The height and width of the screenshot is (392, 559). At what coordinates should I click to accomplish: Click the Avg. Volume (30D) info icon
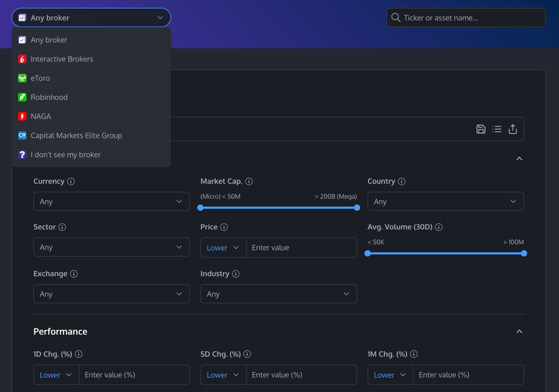(439, 227)
